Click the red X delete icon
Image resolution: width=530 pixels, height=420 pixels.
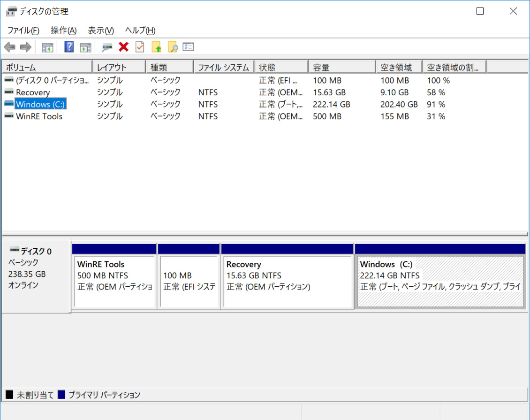123,46
